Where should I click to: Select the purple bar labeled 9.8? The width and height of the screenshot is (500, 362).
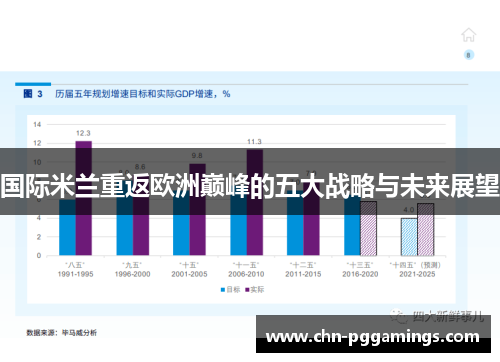click(198, 209)
